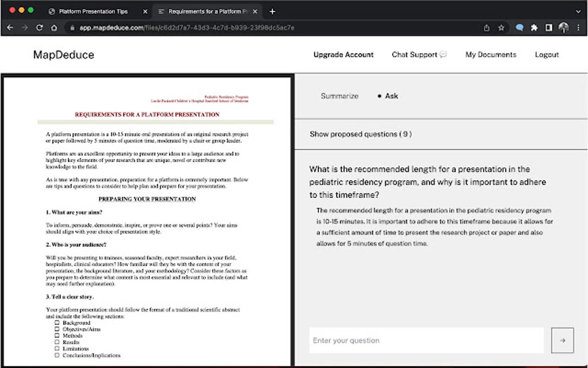Click the browser home icon
The height and width of the screenshot is (368, 588).
pyautogui.click(x=54, y=27)
